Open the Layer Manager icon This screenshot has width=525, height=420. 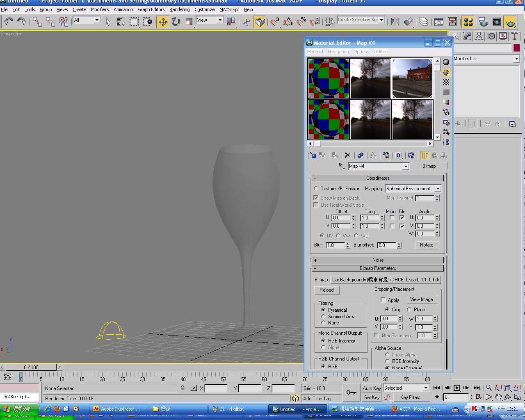[424, 22]
